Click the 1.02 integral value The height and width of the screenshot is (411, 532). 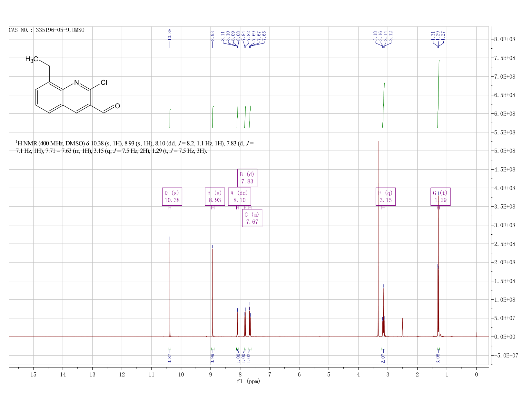click(249, 358)
